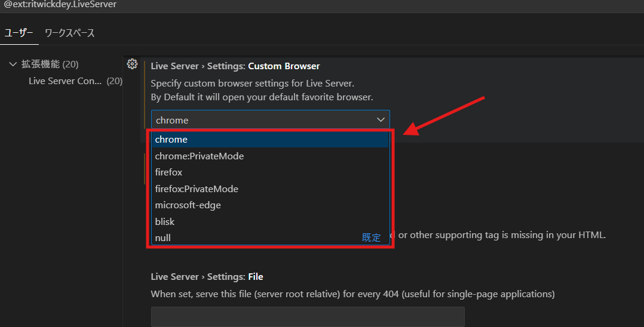
Task: Select Live Server Config item in the tree
Action: [x=66, y=81]
